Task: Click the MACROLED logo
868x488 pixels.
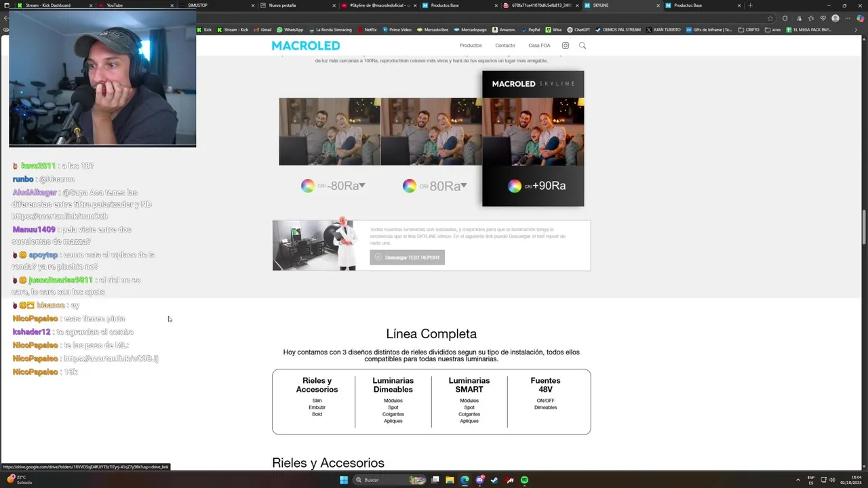Action: pos(305,45)
